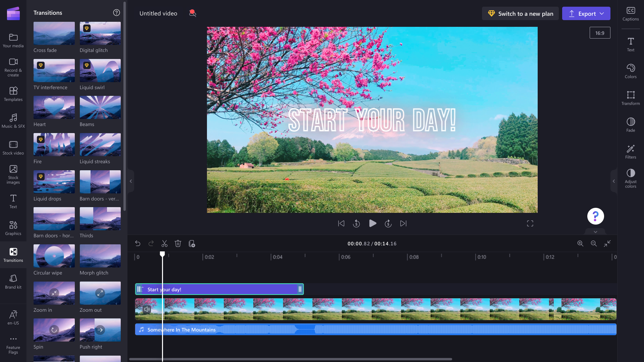644x362 pixels.
Task: Select the Transitions sidebar tab
Action: [x=13, y=255]
